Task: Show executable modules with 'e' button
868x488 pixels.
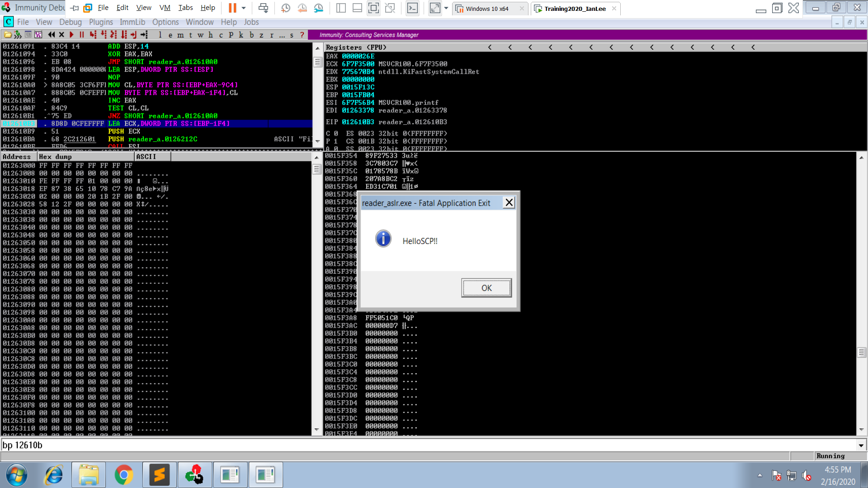Action: (170, 35)
